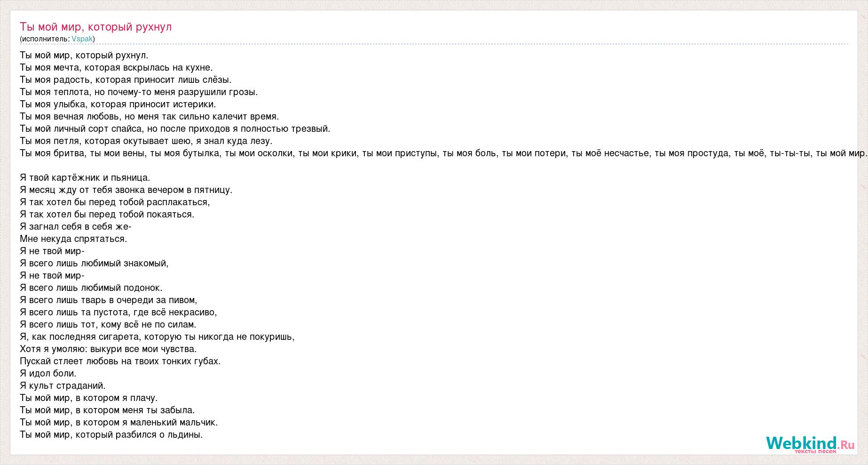Click the line mentioning "вскрылась на кухне"
Image resolution: width=868 pixels, height=465 pixels.
coord(116,68)
